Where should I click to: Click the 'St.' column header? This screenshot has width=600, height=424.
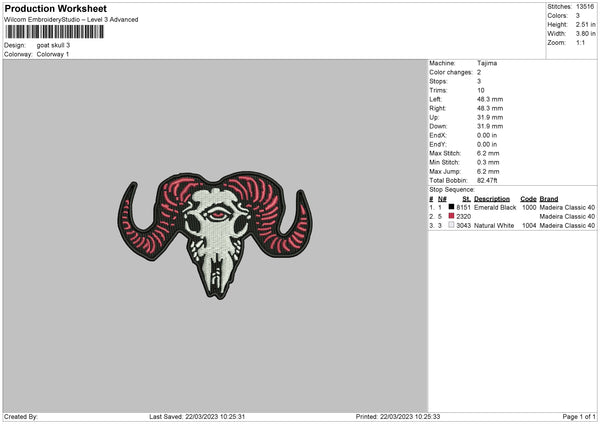pos(466,199)
